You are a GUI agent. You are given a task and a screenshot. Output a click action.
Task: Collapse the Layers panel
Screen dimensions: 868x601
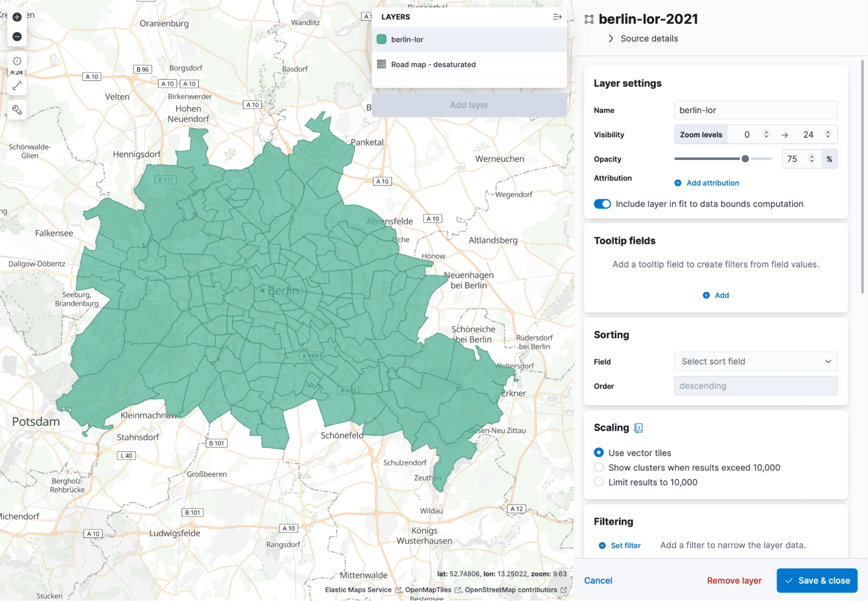pyautogui.click(x=557, y=17)
